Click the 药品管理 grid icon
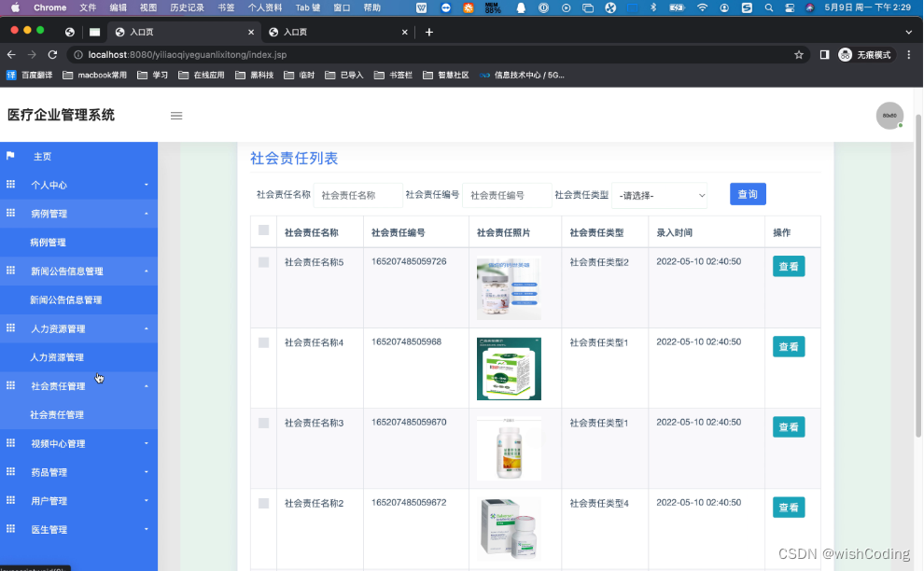 click(x=10, y=472)
